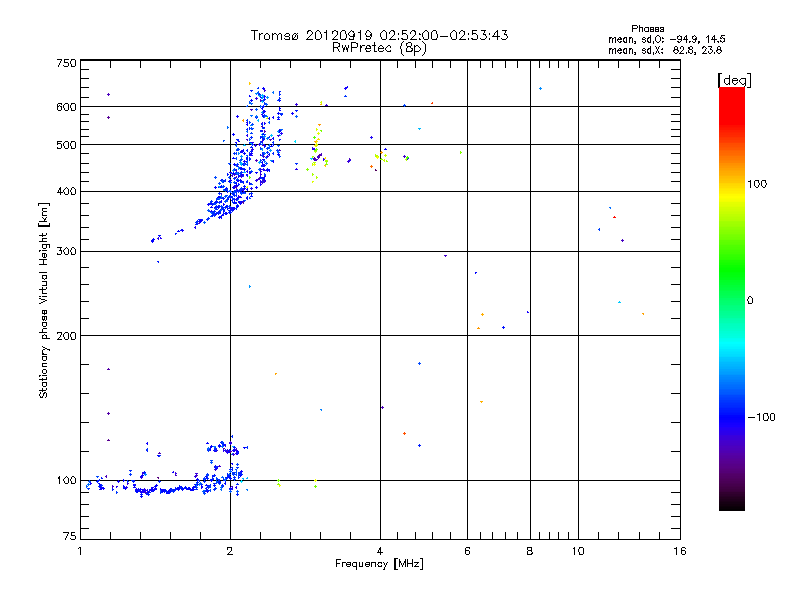Click the '6' x-axis tick label
The image size is (800, 600).
(467, 551)
